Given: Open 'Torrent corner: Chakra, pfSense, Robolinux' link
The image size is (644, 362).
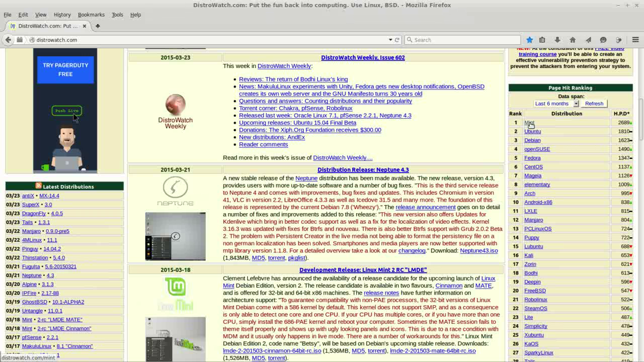Looking at the screenshot, I should [x=295, y=108].
